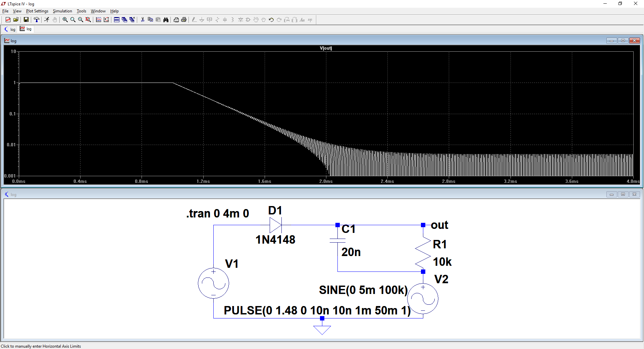Click the 2.0ms horizontal axis label
This screenshot has width=644, height=349.
(x=326, y=182)
